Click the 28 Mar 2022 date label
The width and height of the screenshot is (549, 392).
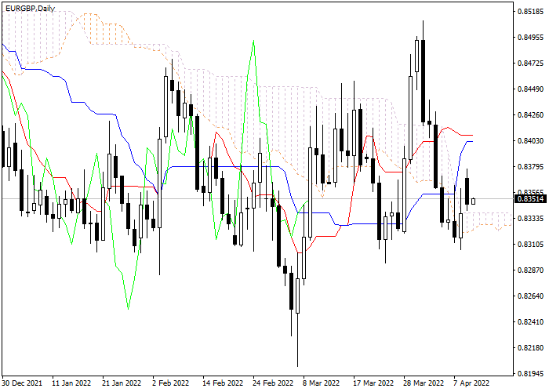click(x=424, y=383)
